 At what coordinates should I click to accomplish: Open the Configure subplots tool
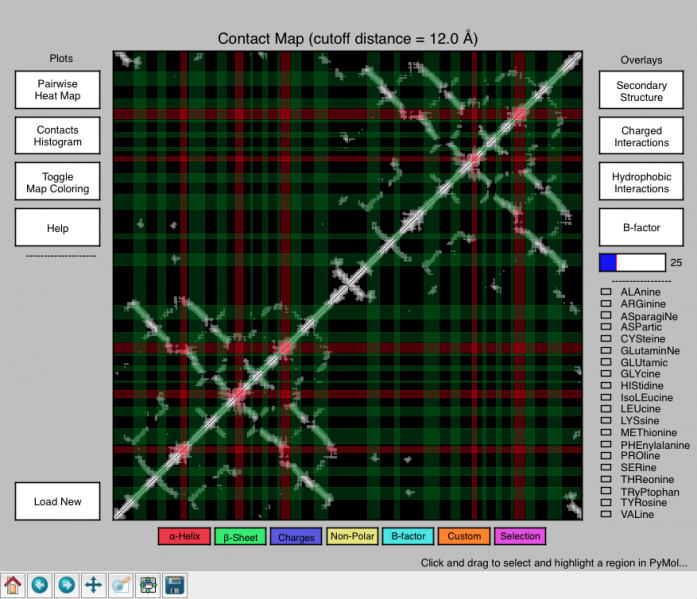tap(147, 584)
